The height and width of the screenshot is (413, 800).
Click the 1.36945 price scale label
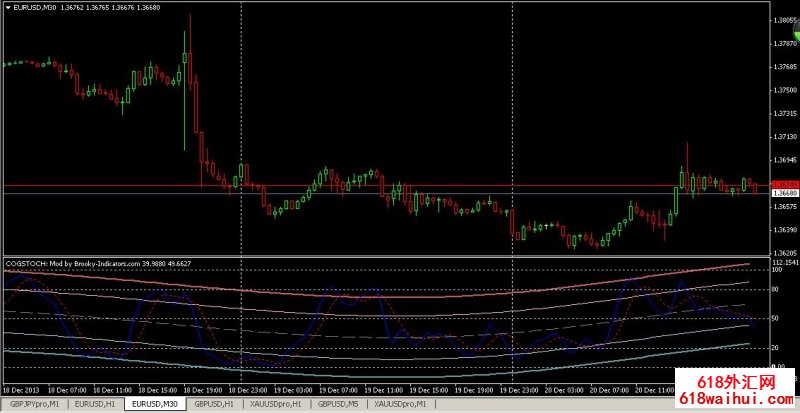(785, 160)
